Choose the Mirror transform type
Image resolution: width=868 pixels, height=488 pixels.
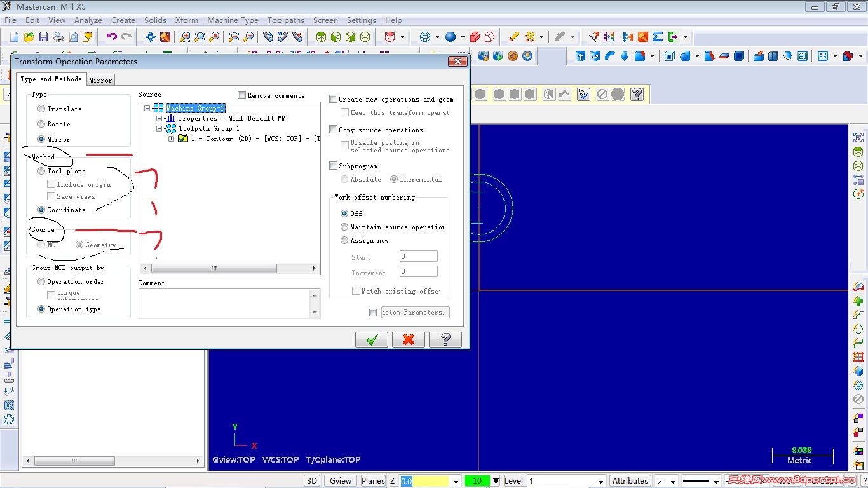(x=41, y=139)
